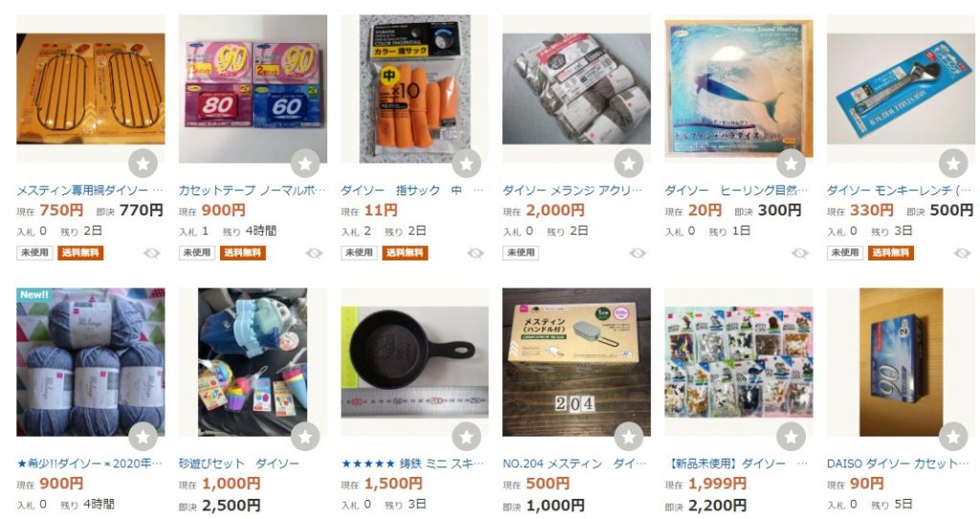Open the ★希少!!ダイソー 2020年 yarn listing link
The width and height of the screenshot is (980, 519).
(90, 464)
